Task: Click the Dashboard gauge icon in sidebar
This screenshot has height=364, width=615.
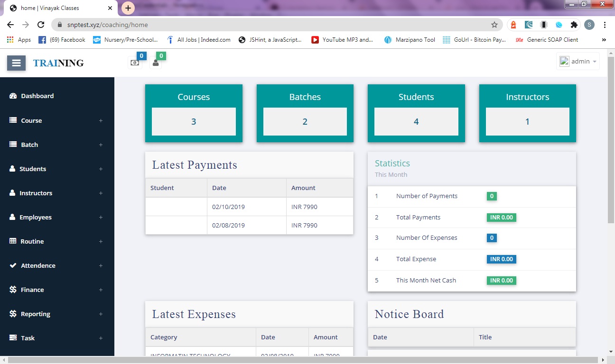Action: (x=13, y=96)
